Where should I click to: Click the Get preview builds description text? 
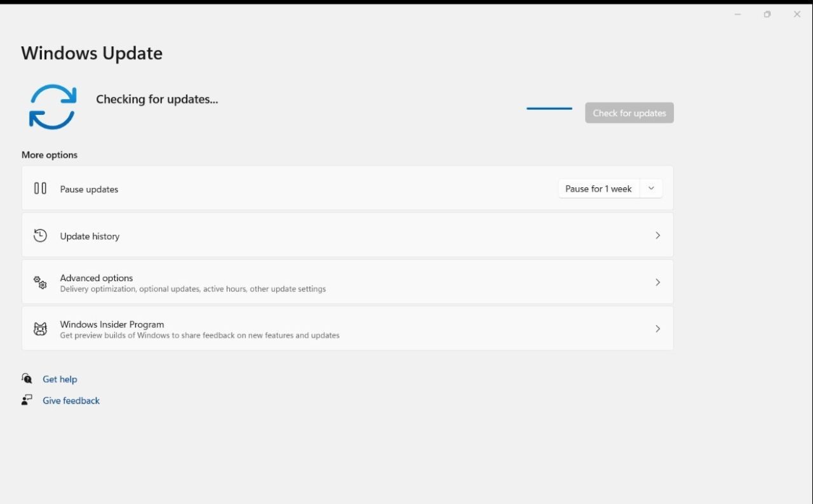pyautogui.click(x=200, y=335)
